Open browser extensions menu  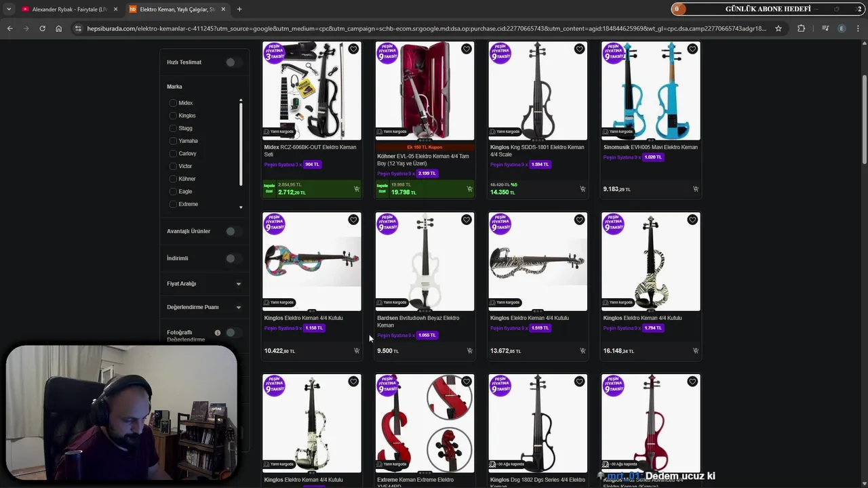802,28
